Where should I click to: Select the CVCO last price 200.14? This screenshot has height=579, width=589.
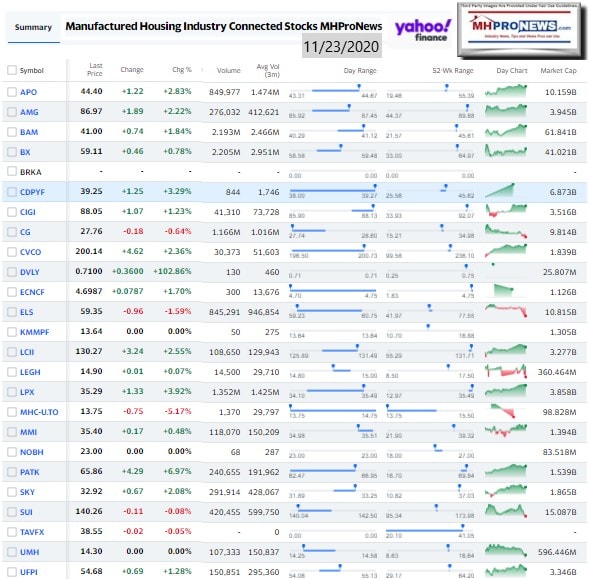coord(89,251)
